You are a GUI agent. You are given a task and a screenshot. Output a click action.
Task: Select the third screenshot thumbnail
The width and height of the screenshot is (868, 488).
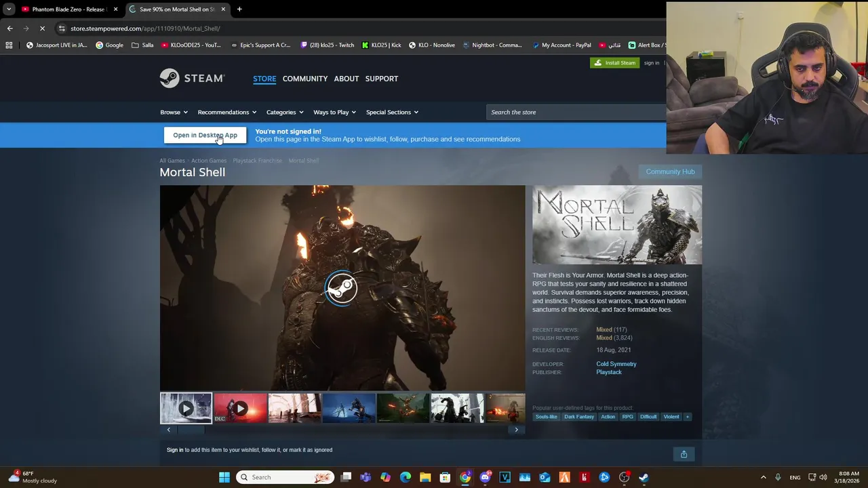point(294,409)
